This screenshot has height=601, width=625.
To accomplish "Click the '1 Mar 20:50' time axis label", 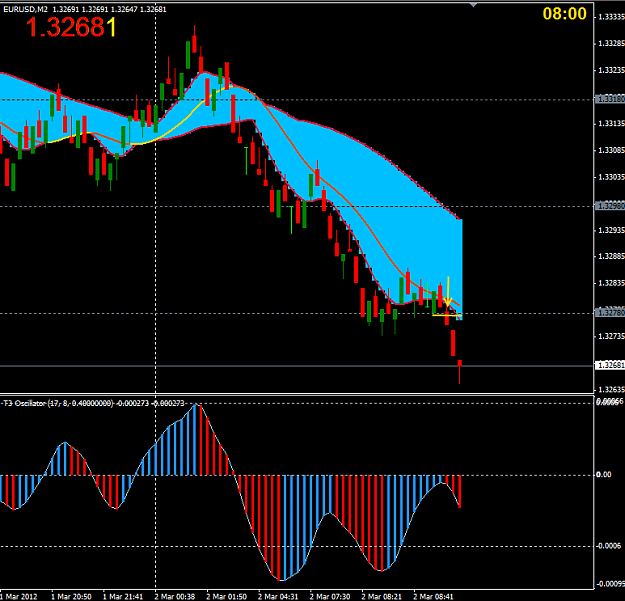I will [x=71, y=597].
